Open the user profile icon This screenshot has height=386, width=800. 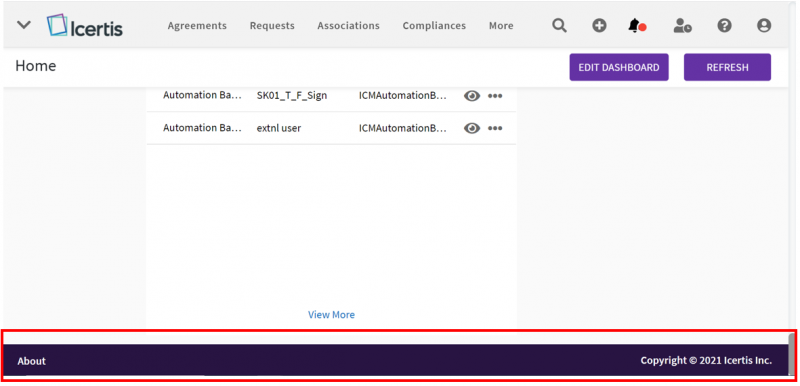[764, 25]
